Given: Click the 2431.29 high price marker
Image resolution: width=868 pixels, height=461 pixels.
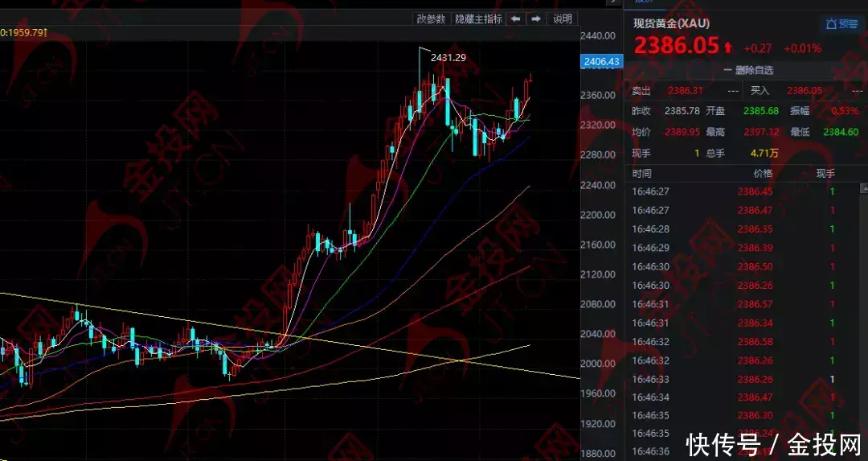Looking at the screenshot, I should click(448, 57).
